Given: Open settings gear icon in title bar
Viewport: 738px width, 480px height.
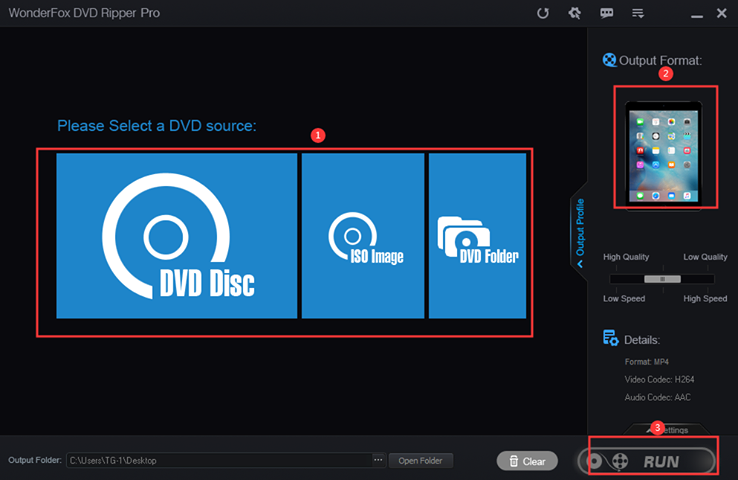Looking at the screenshot, I should click(x=574, y=13).
